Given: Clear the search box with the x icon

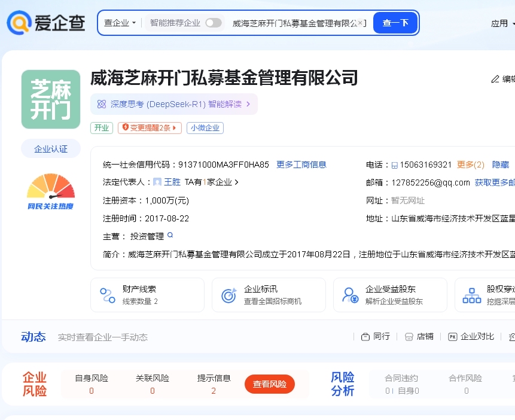Looking at the screenshot, I should (x=360, y=23).
